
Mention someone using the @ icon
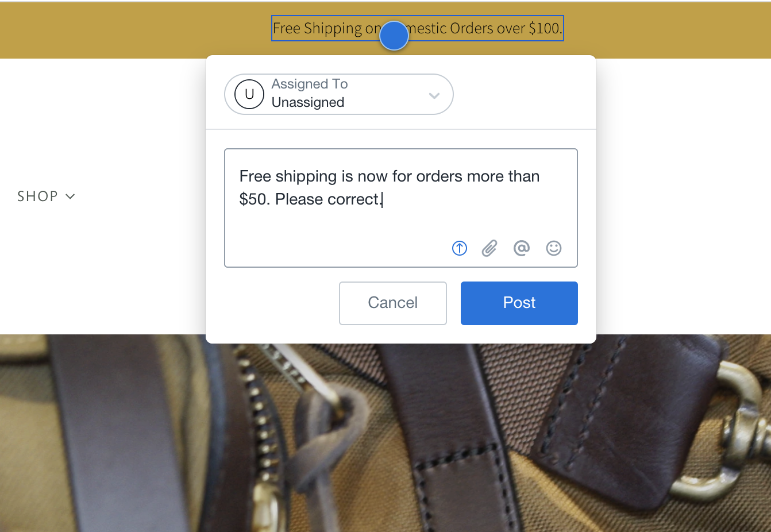coord(522,248)
